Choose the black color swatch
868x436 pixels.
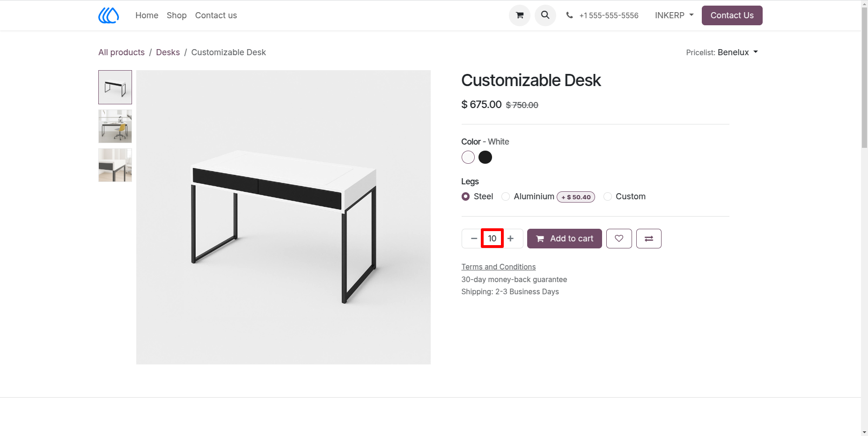pos(485,157)
